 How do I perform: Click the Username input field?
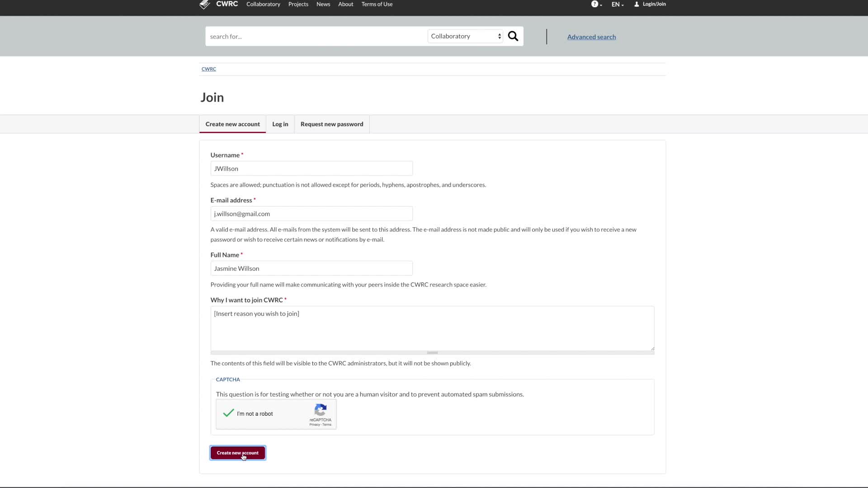311,169
